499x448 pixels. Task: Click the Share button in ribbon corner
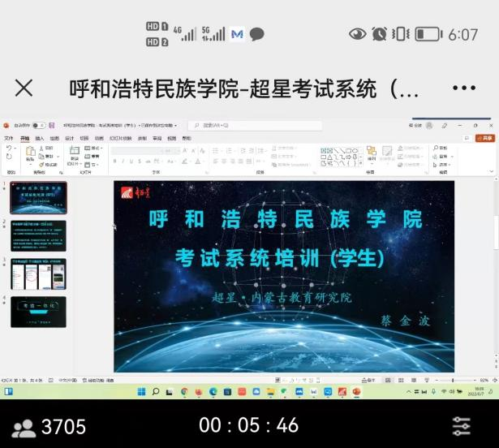(484, 138)
